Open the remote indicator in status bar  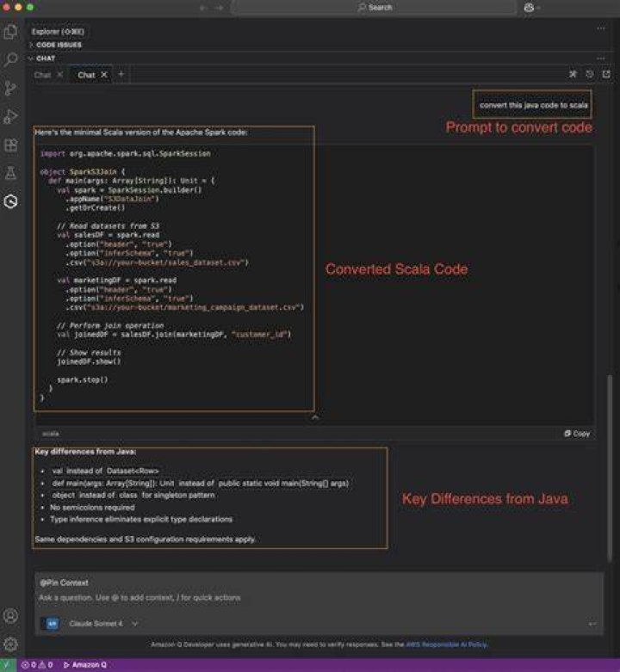click(8, 665)
